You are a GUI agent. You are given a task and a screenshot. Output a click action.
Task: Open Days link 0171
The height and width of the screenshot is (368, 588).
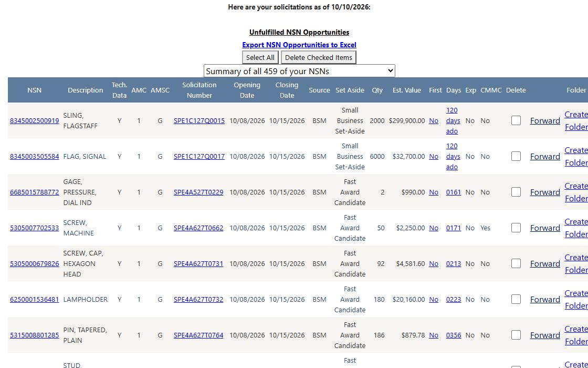point(454,228)
